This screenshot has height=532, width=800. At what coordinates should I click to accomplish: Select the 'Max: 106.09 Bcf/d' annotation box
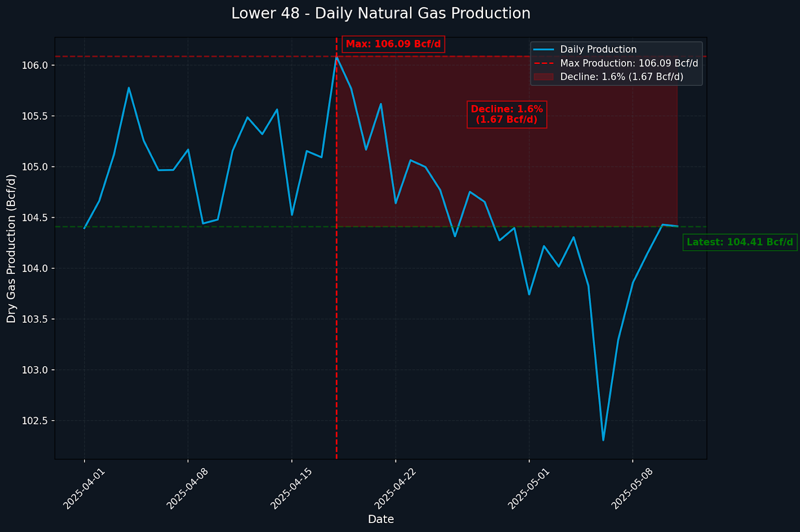393,44
